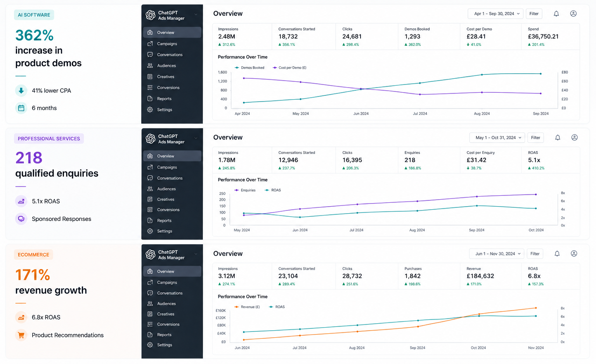Click the ECOMMERCE category tag

click(33, 255)
